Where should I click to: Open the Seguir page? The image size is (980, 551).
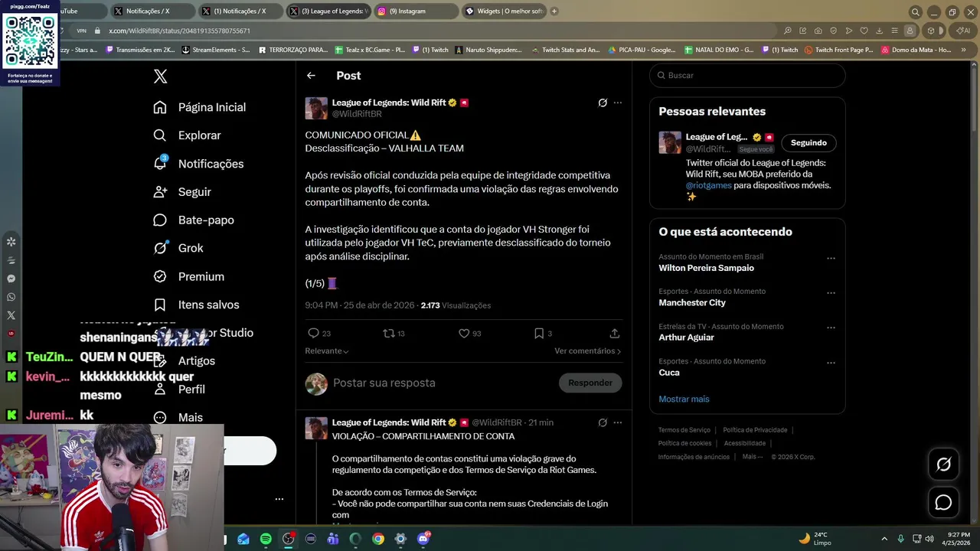tap(182, 192)
